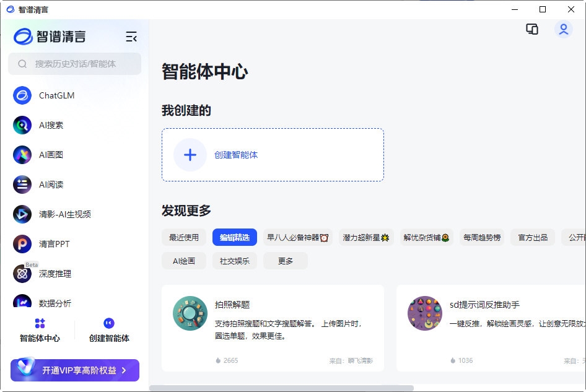Screen dimensions: 586x392
Task: Select the AI绘画 category tab
Action: click(184, 261)
